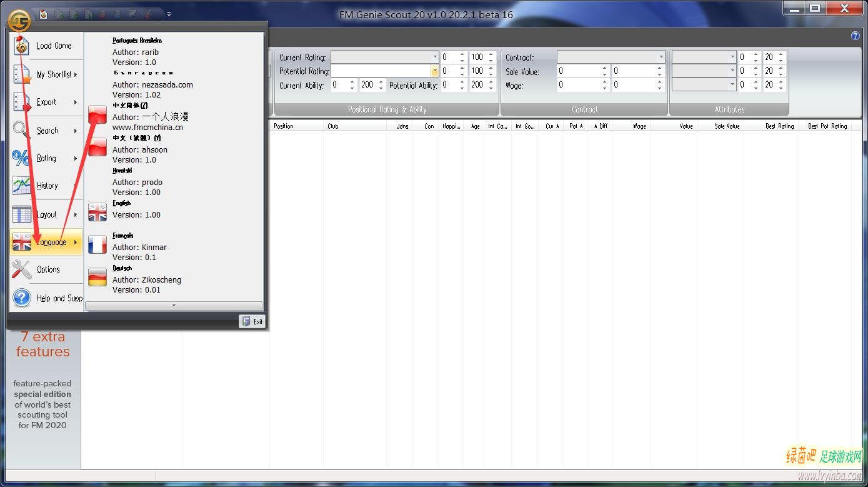Viewport: 868px width, 487px height.
Task: Sort by the Best Pot Rating column header
Action: (x=825, y=126)
